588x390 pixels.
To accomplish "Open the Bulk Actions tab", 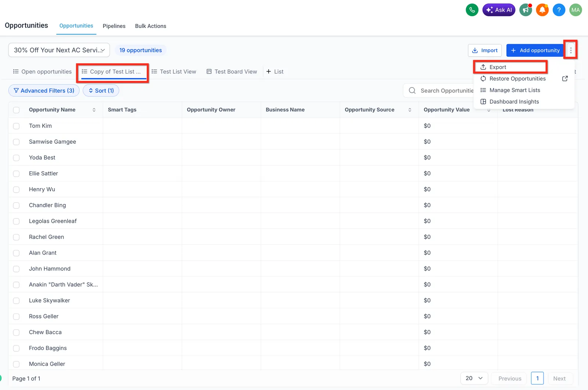I will click(x=151, y=26).
